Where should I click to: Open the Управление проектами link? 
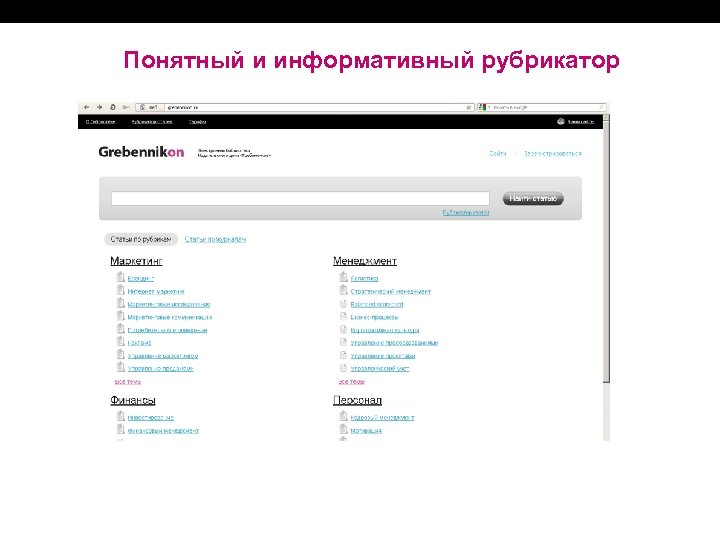(x=383, y=356)
